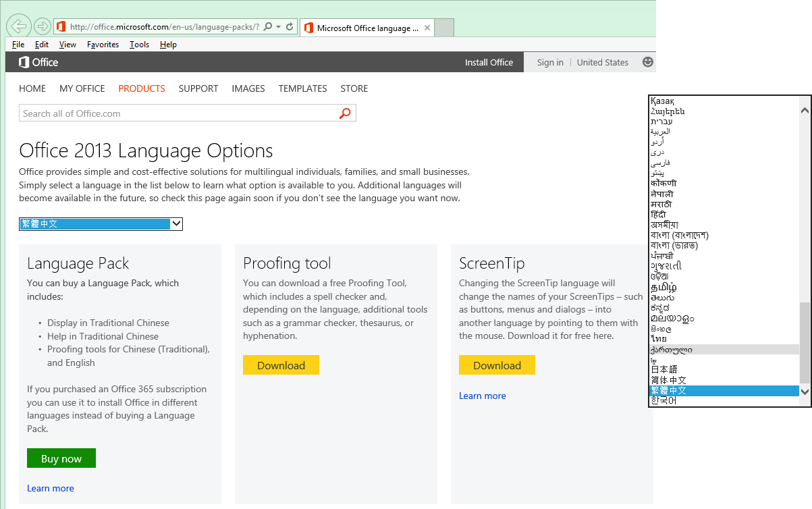Select ગુજરાતી in the language list
Screen dimensions: 812x509
724,266
